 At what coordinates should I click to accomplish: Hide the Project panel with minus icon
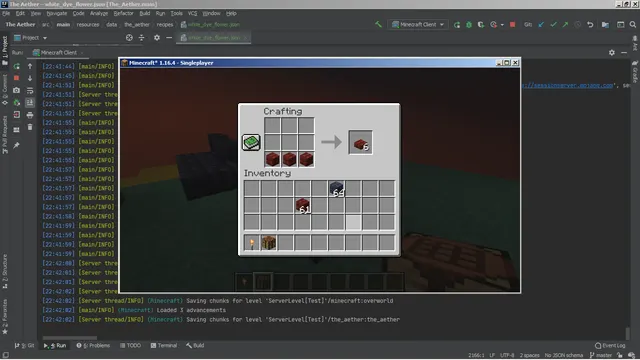tap(169, 38)
